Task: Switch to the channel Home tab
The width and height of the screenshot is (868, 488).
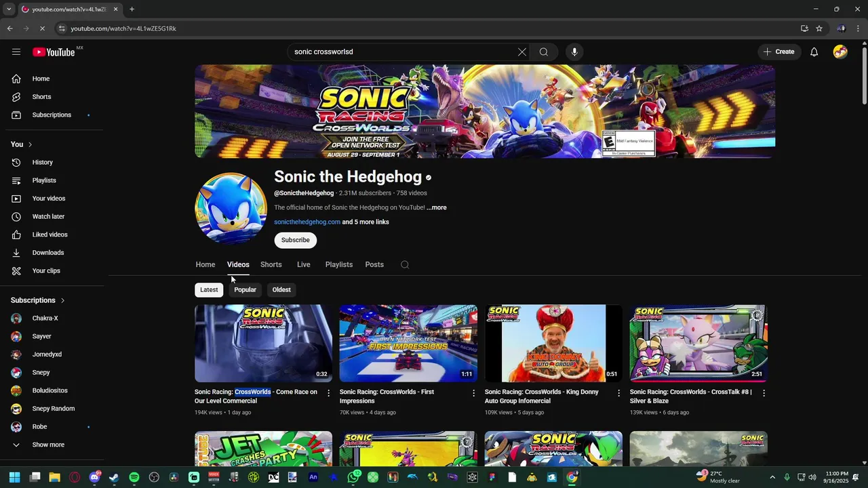Action: click(x=205, y=265)
